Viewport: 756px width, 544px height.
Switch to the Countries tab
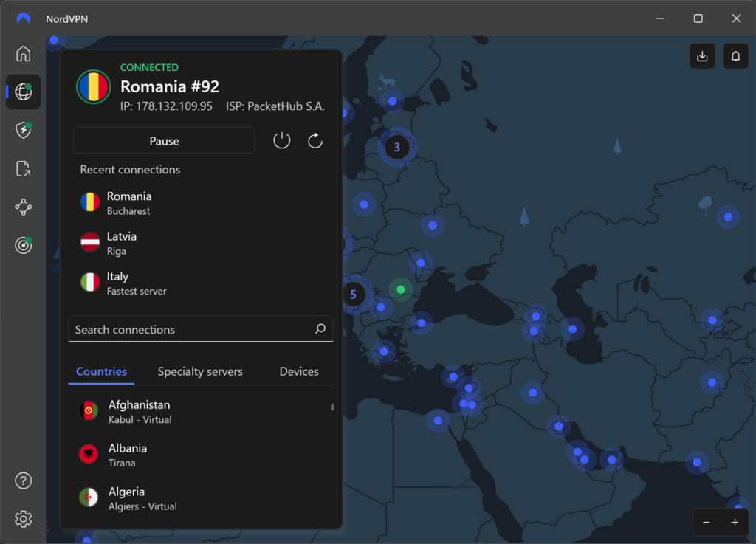tap(101, 371)
